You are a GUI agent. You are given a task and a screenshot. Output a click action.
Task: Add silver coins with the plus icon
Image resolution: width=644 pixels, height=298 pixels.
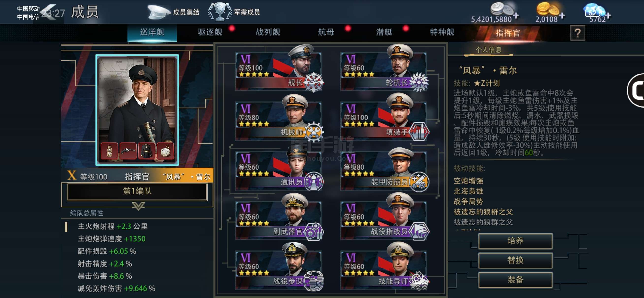(516, 15)
